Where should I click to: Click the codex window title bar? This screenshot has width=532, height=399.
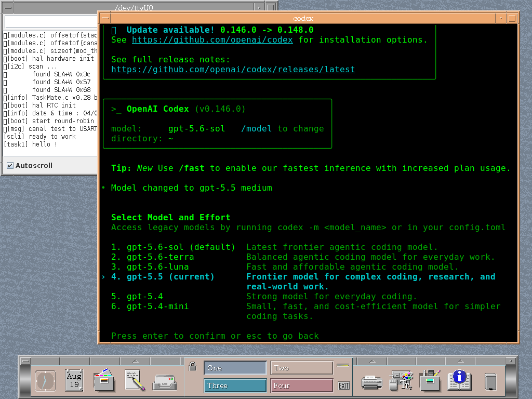point(303,18)
